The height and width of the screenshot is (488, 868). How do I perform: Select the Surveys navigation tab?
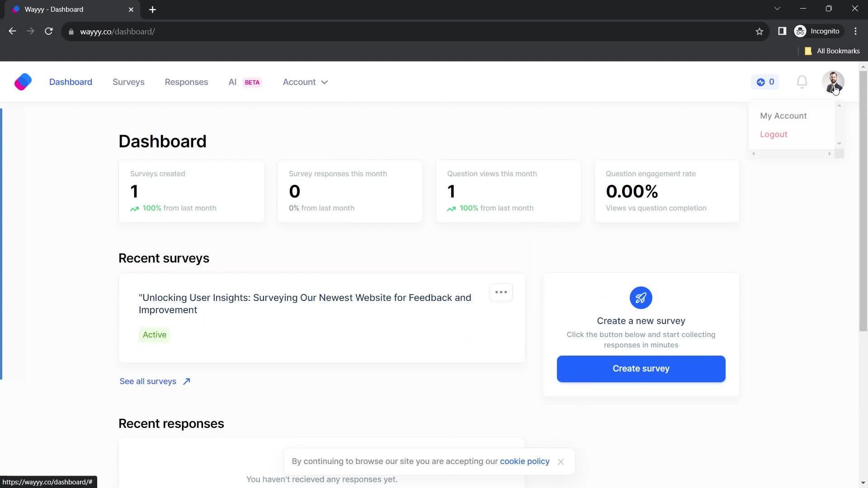[x=129, y=82]
